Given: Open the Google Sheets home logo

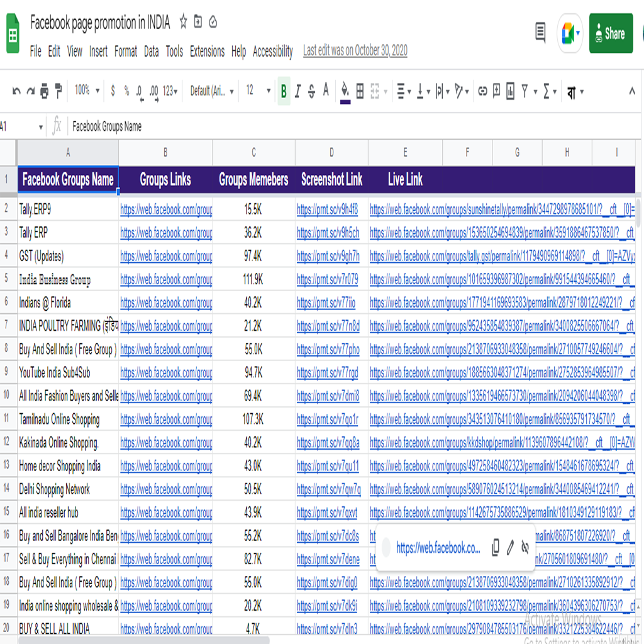Looking at the screenshot, I should pyautogui.click(x=13, y=34).
